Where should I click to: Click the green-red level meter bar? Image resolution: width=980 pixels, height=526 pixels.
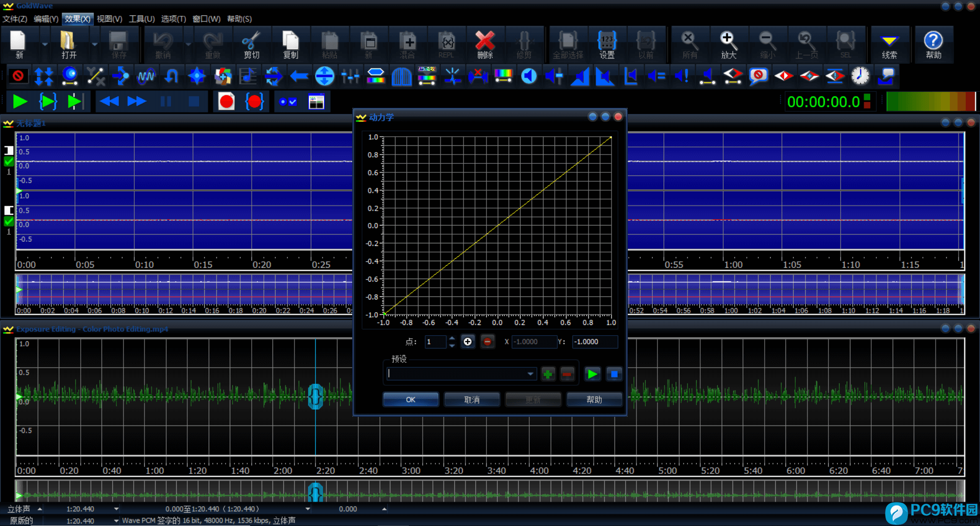931,102
